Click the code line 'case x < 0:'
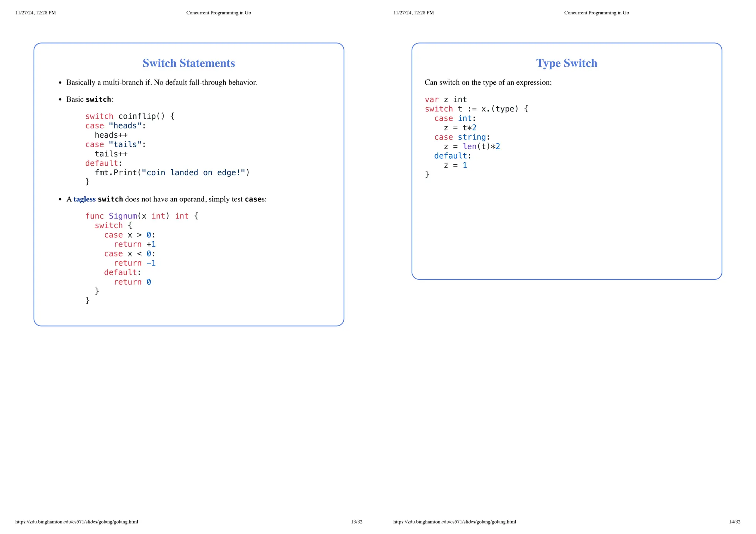 (130, 254)
